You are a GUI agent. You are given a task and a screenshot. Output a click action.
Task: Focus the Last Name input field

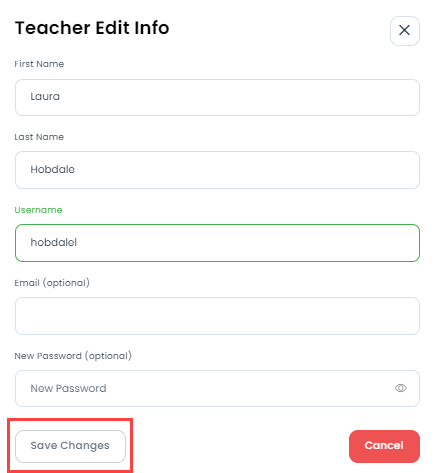click(x=217, y=170)
